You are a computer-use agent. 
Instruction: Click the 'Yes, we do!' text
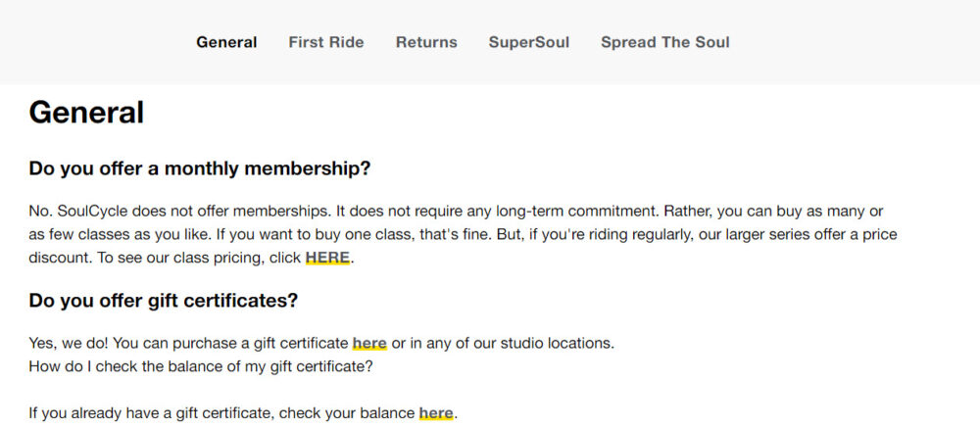(69, 344)
